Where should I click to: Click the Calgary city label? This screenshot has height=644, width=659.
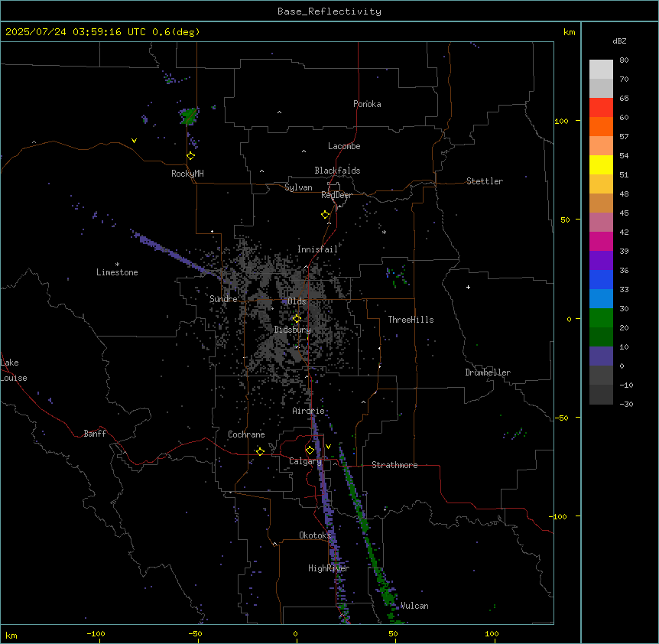coord(305,461)
